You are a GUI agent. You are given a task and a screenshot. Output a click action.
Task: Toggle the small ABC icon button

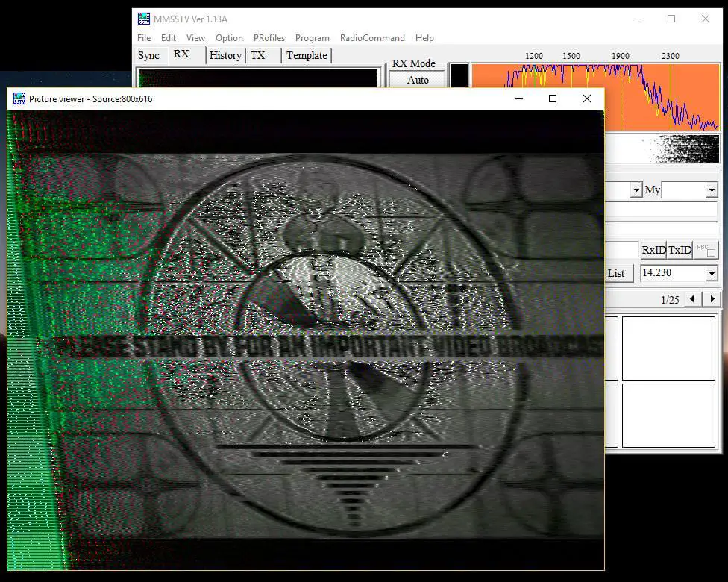coord(706,250)
